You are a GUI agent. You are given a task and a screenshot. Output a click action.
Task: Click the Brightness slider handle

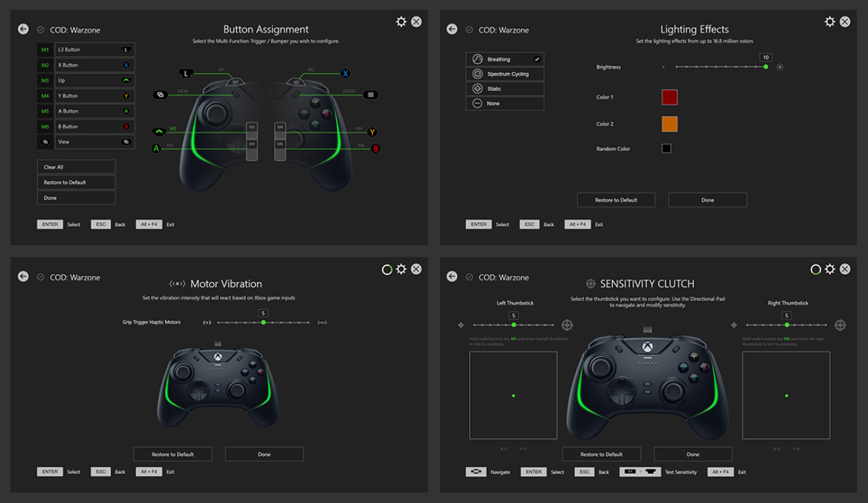pyautogui.click(x=766, y=67)
